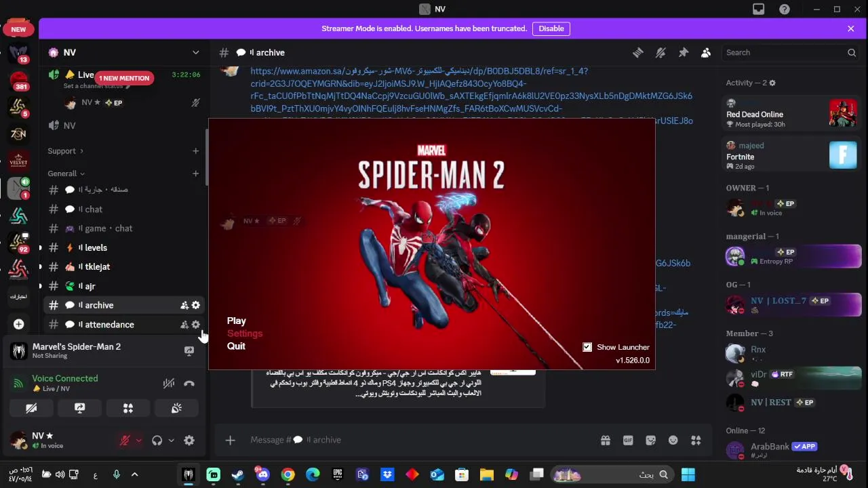Open the gift icon in message bar

(x=605, y=440)
